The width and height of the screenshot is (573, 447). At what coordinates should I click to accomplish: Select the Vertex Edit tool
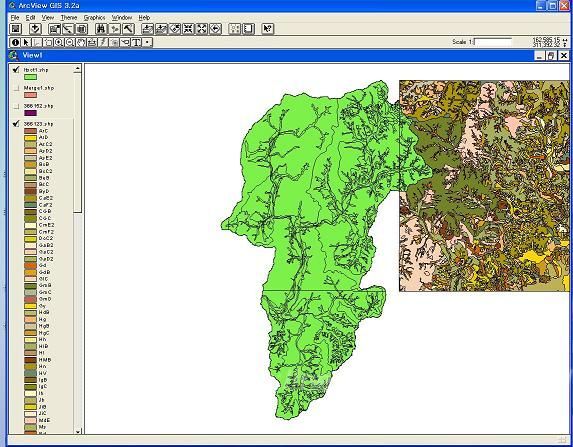pyautogui.click(x=37, y=42)
